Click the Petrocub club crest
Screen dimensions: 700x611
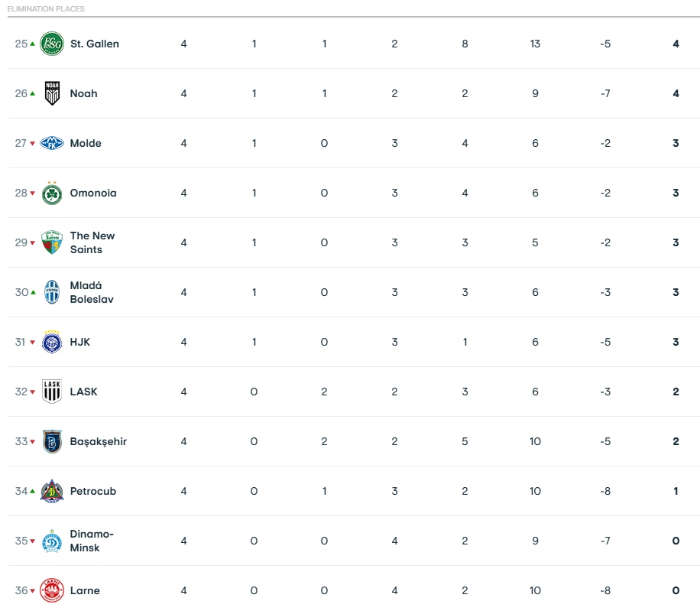[52, 491]
